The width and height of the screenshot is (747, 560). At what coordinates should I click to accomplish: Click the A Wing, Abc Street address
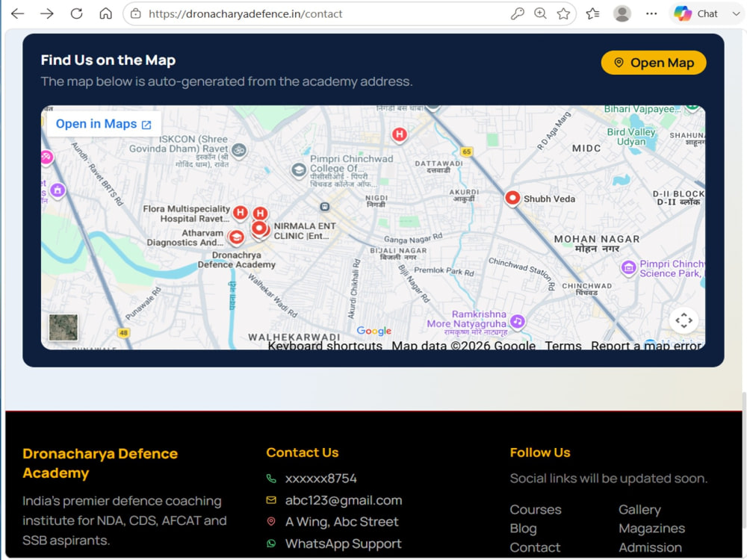click(341, 521)
